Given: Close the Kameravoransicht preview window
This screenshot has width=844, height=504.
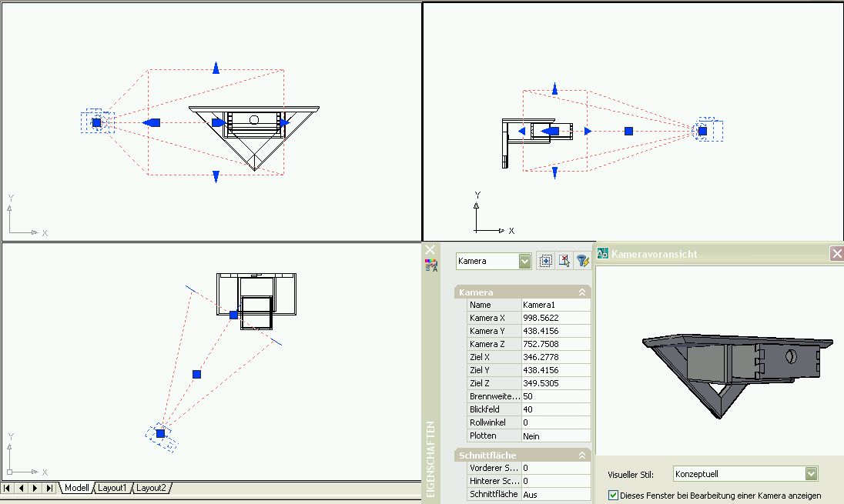Looking at the screenshot, I should [x=836, y=253].
